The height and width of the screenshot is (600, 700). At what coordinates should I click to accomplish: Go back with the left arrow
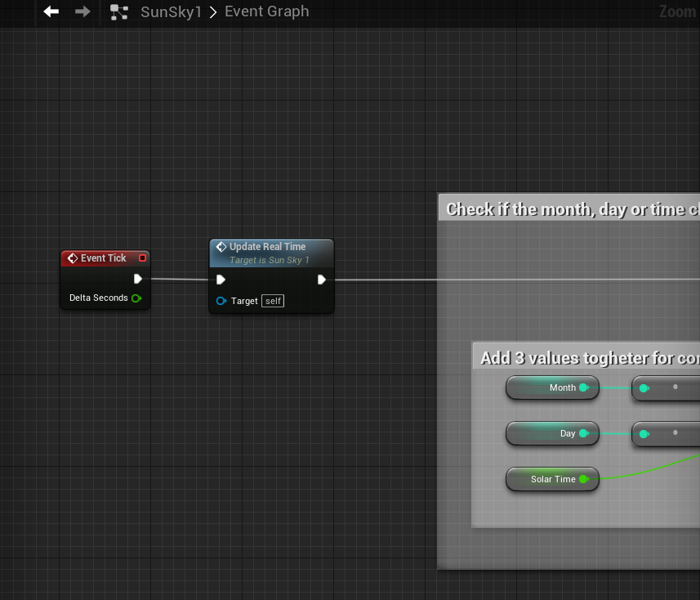click(51, 11)
